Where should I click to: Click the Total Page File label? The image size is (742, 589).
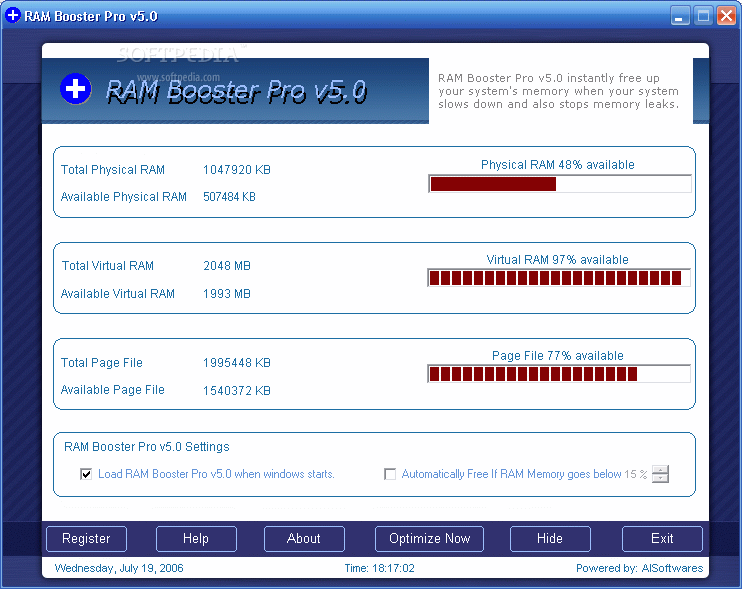pyautogui.click(x=101, y=363)
